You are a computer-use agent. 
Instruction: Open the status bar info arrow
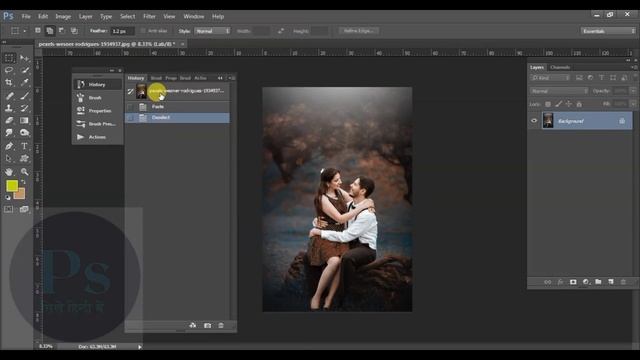click(140, 347)
